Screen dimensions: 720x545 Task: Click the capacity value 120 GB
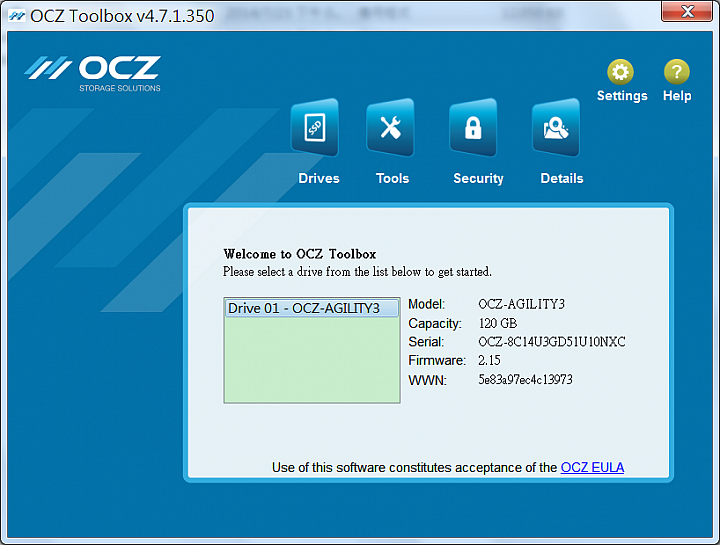tap(498, 323)
